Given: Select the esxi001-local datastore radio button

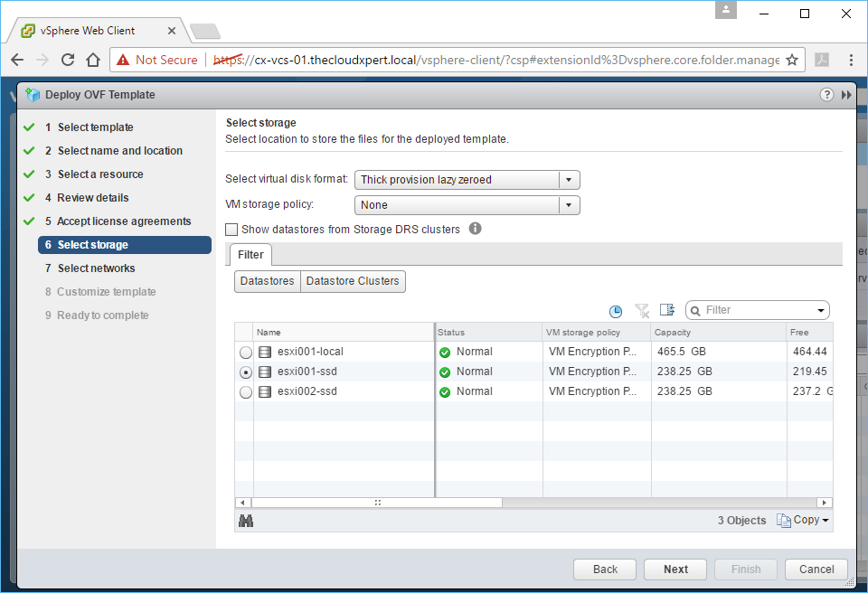Looking at the screenshot, I should pos(246,353).
